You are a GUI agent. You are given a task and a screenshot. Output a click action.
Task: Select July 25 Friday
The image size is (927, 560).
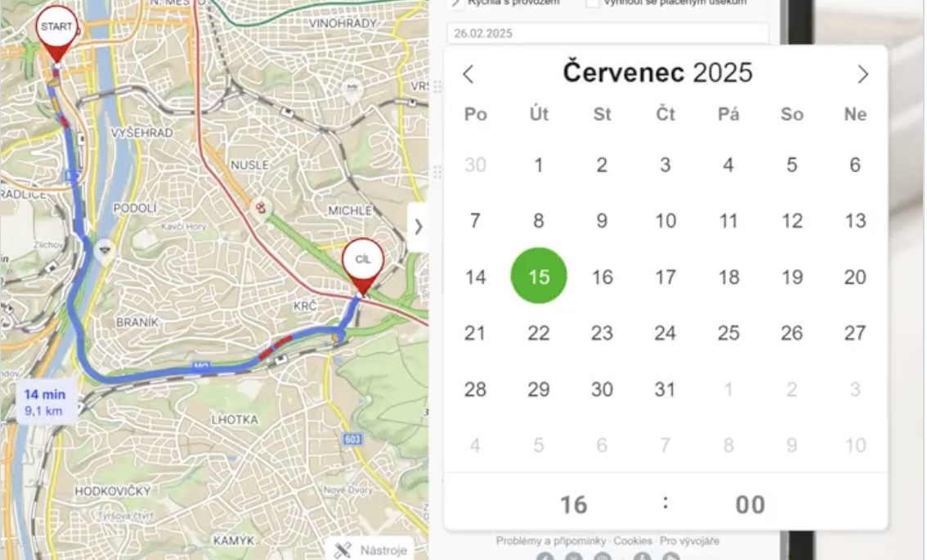[x=728, y=333]
